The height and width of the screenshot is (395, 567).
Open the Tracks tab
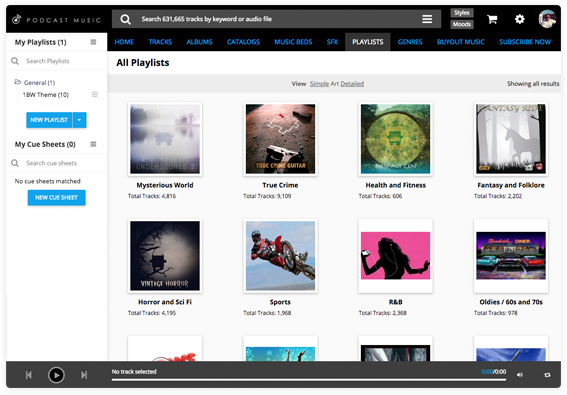(x=160, y=42)
